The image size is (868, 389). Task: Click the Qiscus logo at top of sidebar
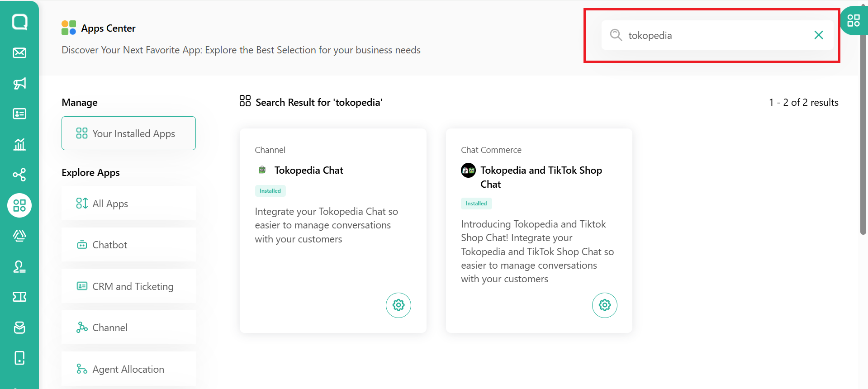tap(19, 22)
